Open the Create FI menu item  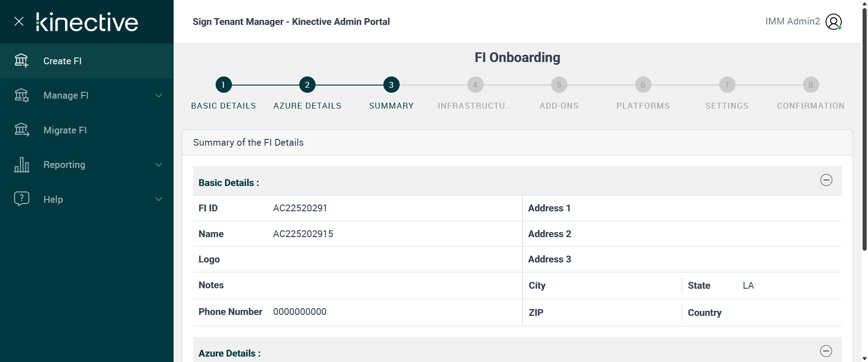pos(62,61)
